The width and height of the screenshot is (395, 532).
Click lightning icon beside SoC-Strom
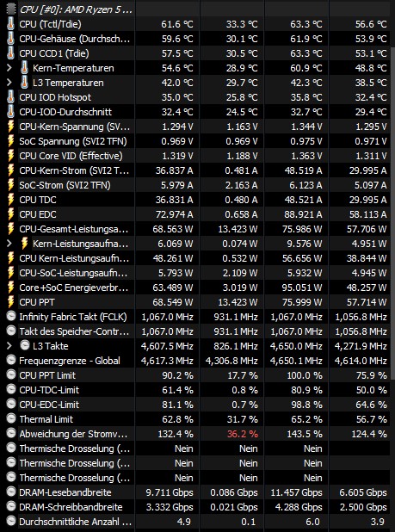11,185
